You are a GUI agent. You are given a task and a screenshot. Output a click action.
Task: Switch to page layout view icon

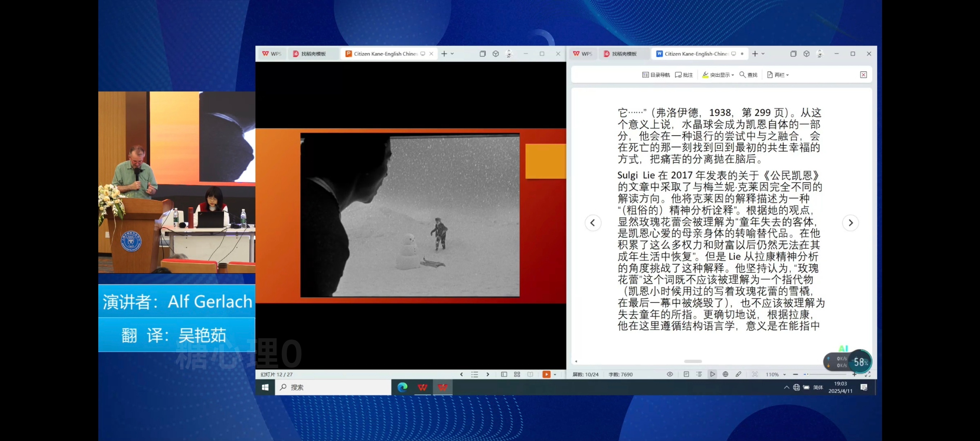point(686,374)
